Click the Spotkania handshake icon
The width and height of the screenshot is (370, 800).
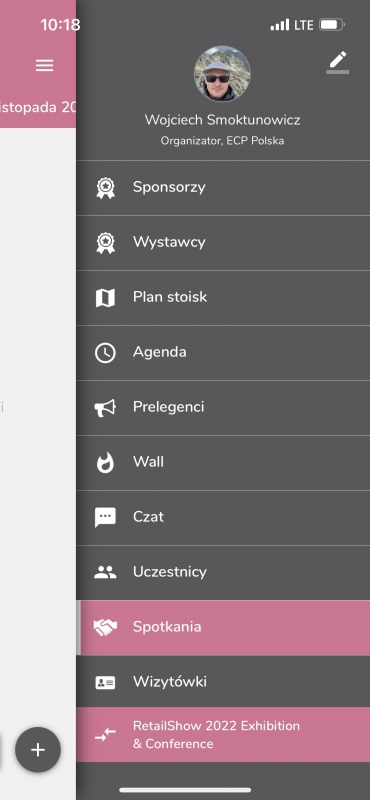point(105,628)
